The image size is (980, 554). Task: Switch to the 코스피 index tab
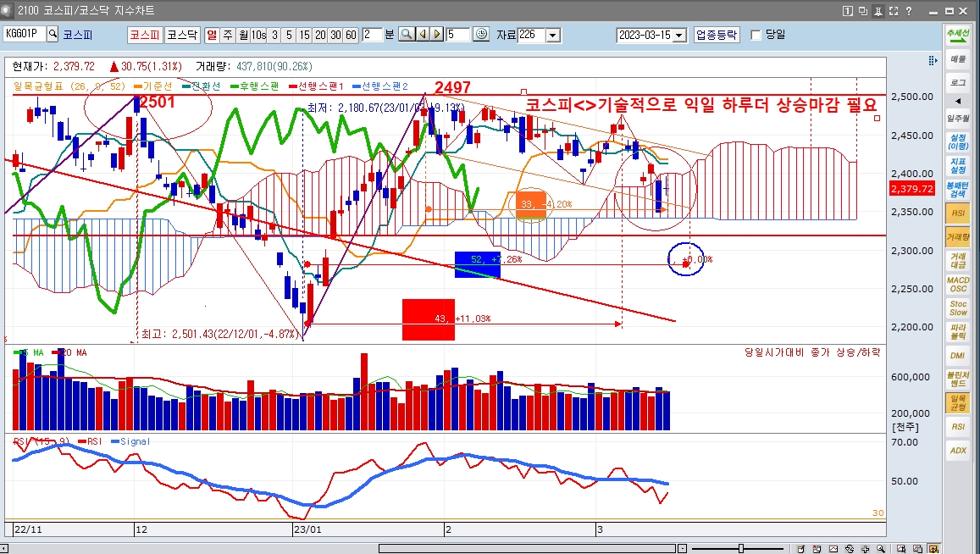[144, 35]
